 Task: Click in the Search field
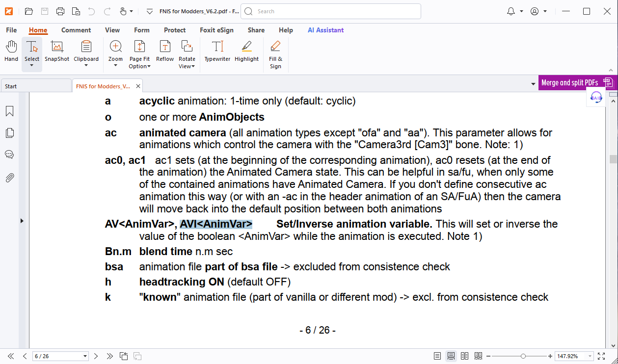click(x=331, y=11)
